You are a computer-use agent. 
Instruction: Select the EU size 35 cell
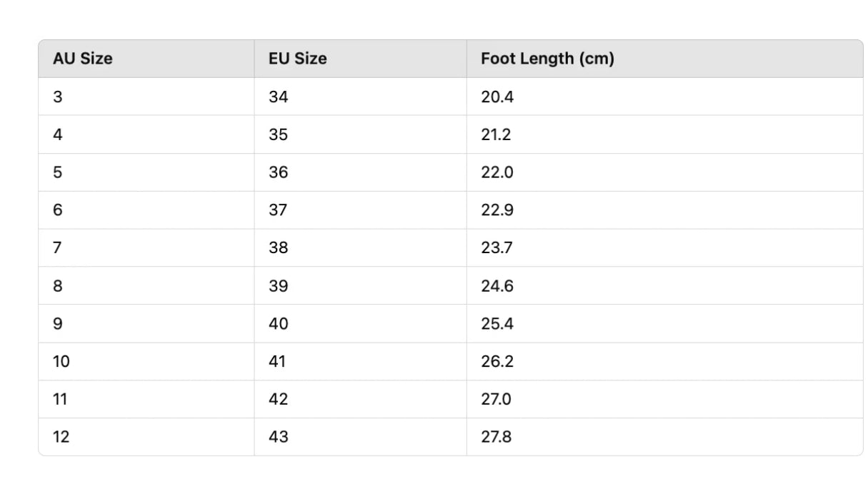point(360,134)
